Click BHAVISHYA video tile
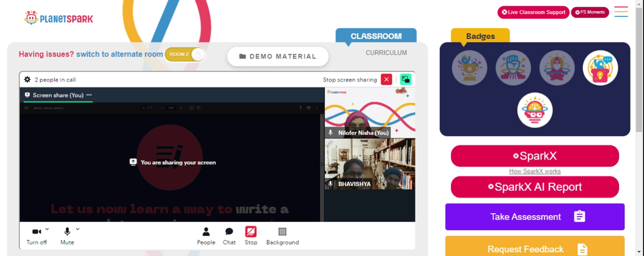Viewport: 644px width, 256px height. [x=370, y=164]
